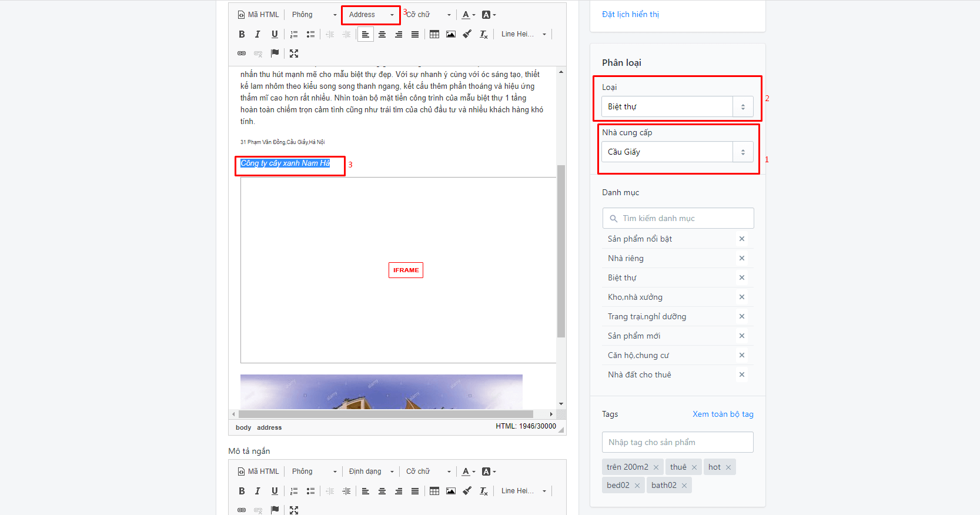980x515 pixels.
Task: Click the IFRAME placeholder in editor content
Action: click(406, 270)
